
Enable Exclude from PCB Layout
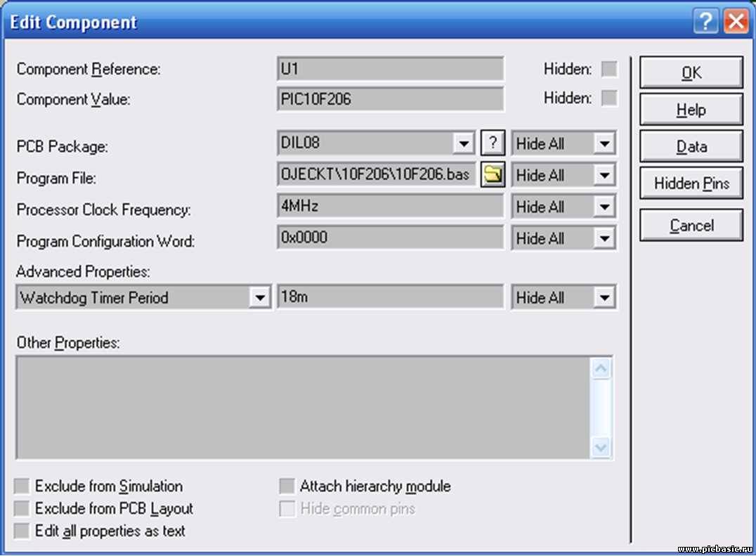(22, 508)
